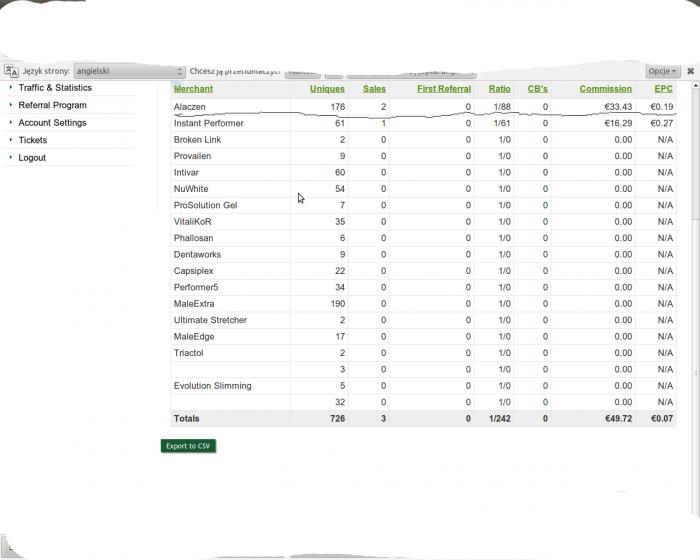Click the Provailen merchant name
Screen dimensions: 700x560
click(192, 156)
